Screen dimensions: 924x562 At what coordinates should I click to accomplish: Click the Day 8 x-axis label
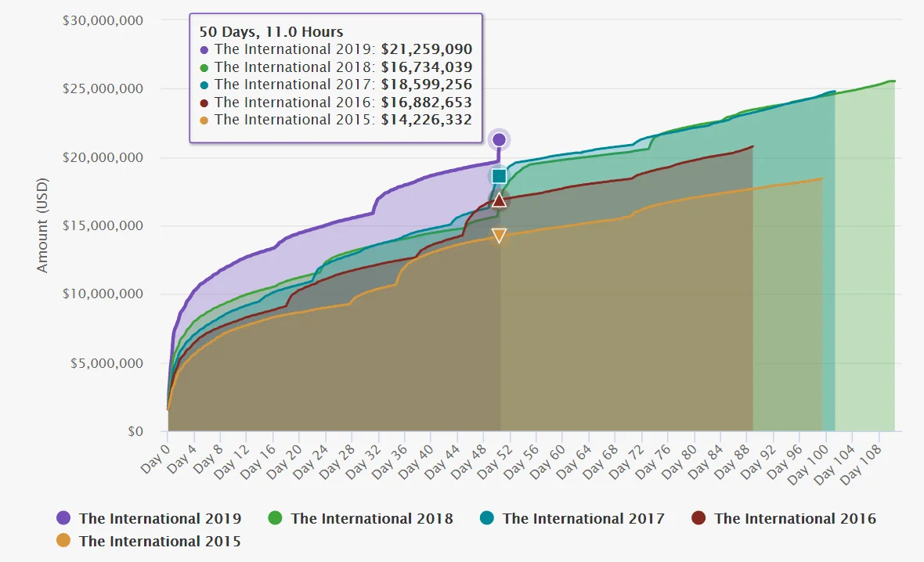coord(208,459)
